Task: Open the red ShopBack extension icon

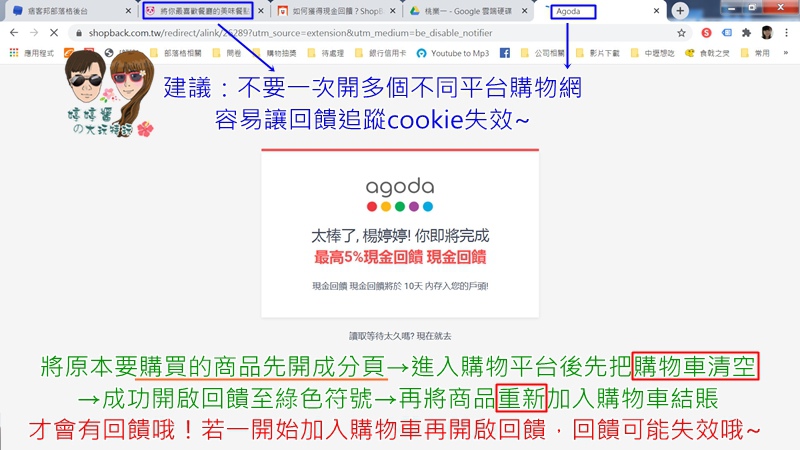Action: point(706,33)
